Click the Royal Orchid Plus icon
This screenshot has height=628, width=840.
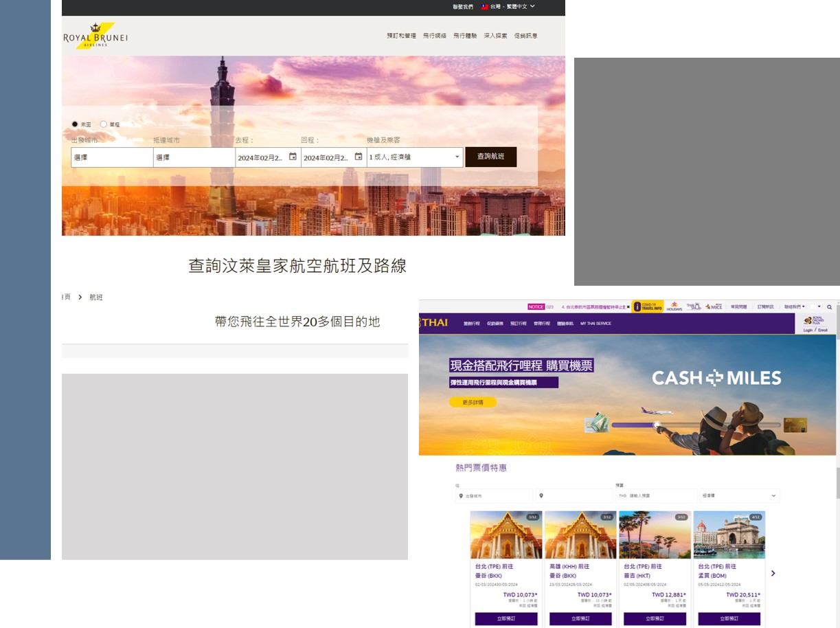813,321
